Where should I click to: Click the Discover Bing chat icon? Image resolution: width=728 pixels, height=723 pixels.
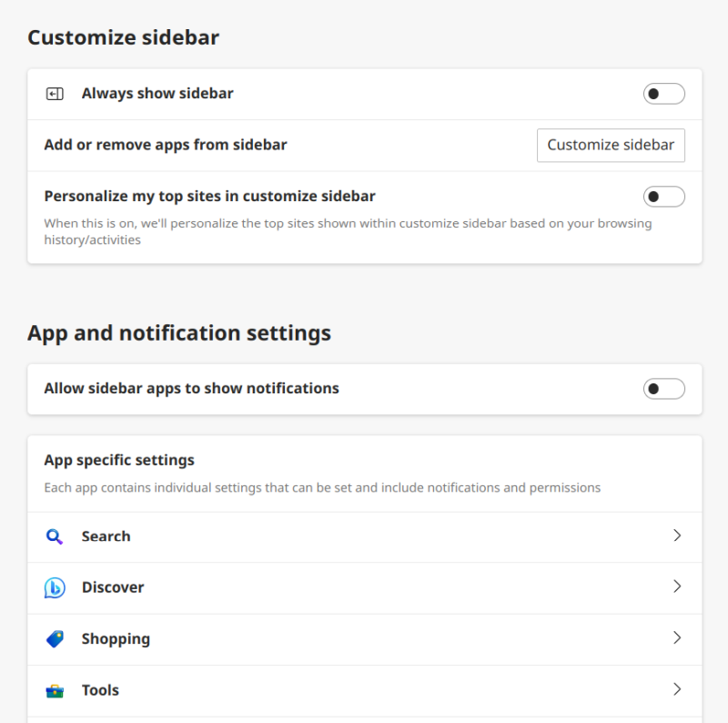[x=55, y=588]
